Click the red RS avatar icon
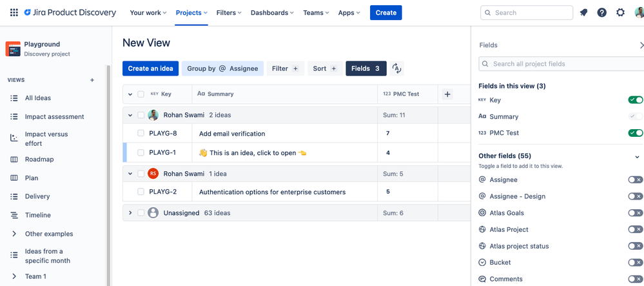The width and height of the screenshot is (644, 286). tap(153, 174)
